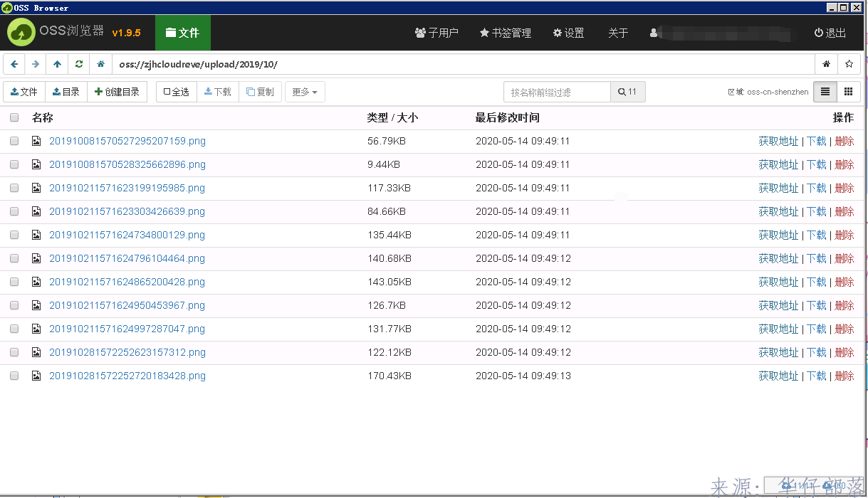Check box for 20191008157052729520 7159.png

pyautogui.click(x=14, y=141)
